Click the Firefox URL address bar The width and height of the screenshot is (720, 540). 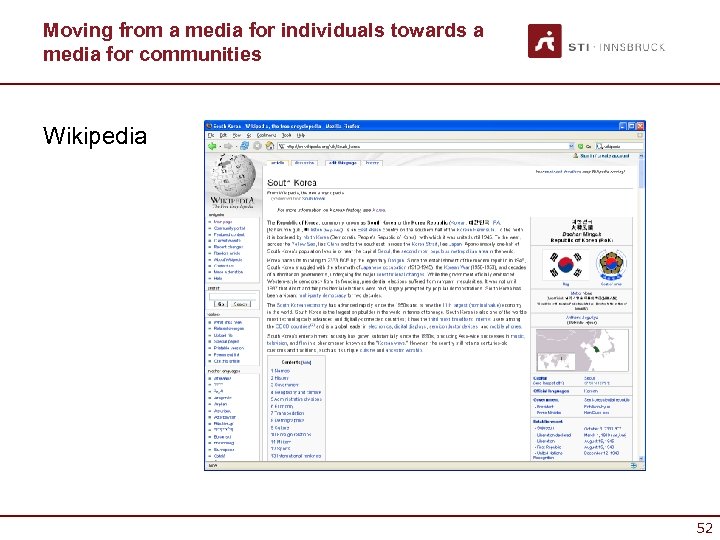(x=427, y=146)
